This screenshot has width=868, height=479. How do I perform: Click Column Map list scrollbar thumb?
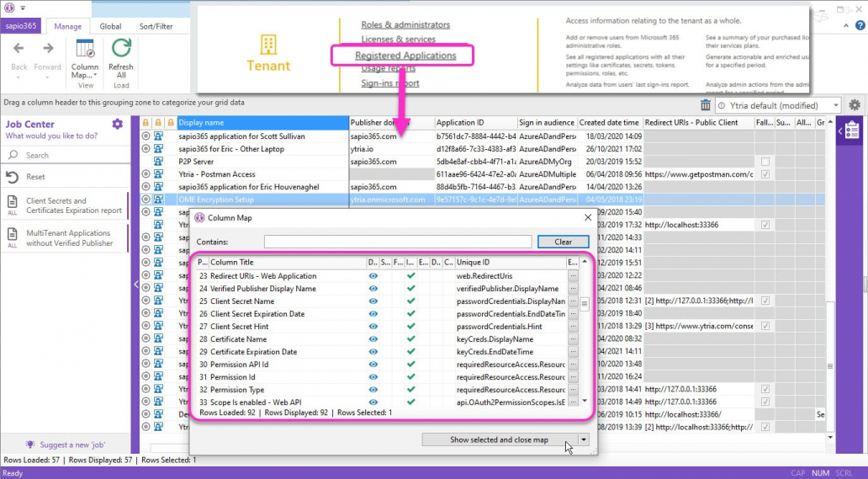click(x=585, y=303)
